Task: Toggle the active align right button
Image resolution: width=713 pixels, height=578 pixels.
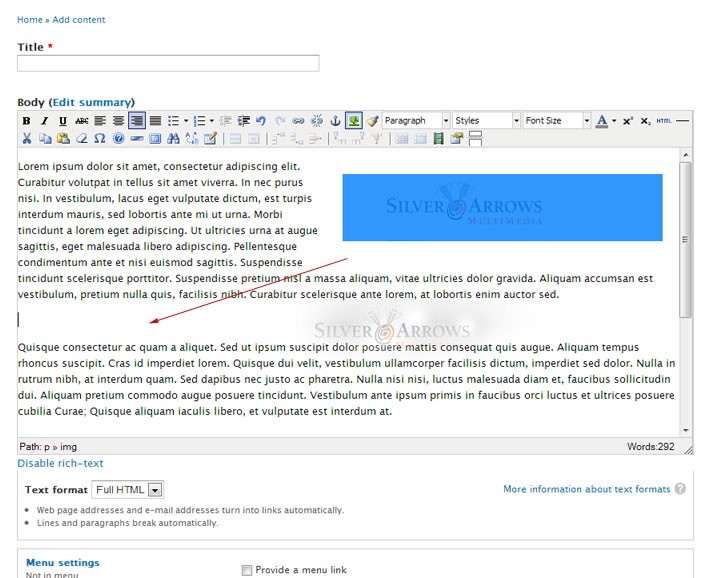Action: [x=137, y=121]
